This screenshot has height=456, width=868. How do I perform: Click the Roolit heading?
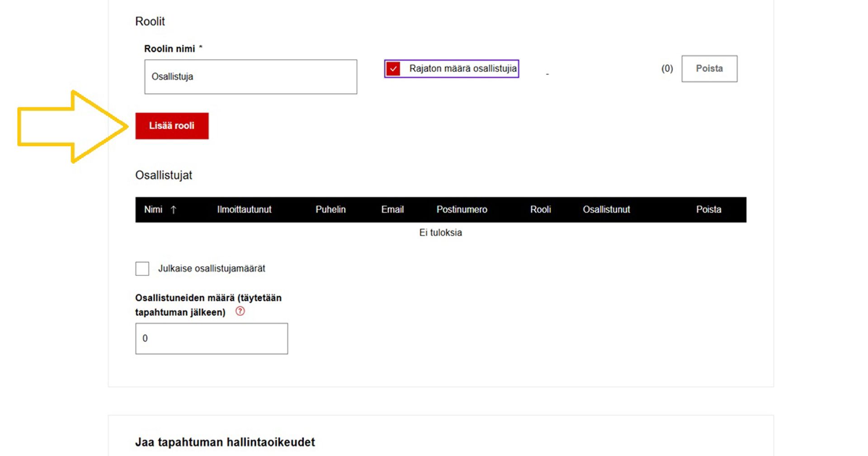point(150,21)
